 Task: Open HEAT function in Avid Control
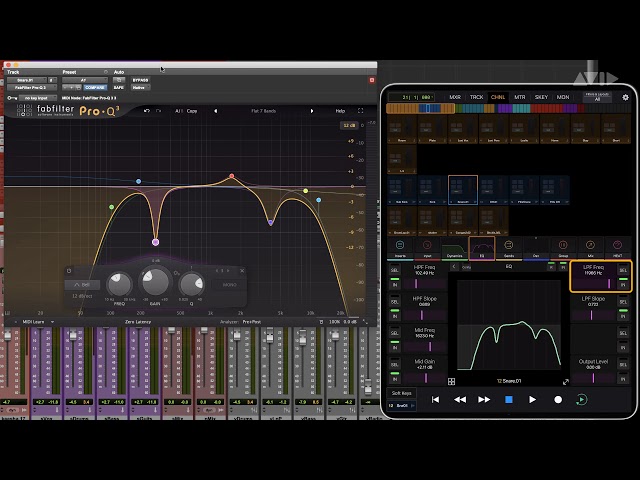[617, 248]
